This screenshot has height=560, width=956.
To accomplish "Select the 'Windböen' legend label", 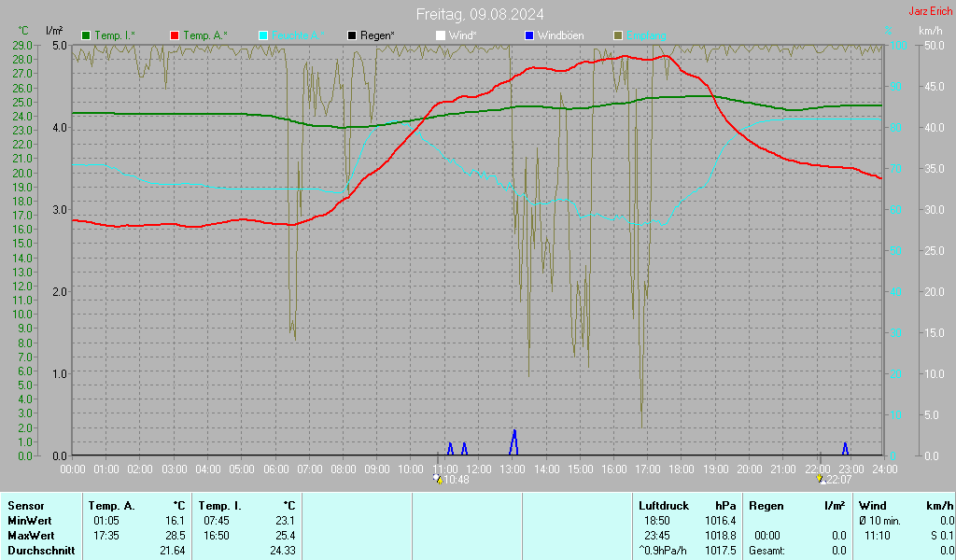I will pyautogui.click(x=561, y=36).
